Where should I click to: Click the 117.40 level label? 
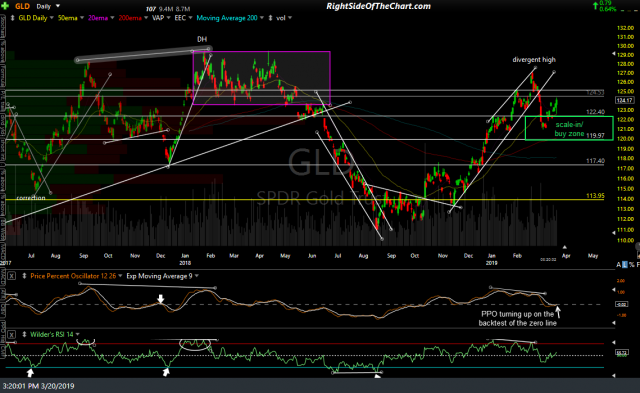tap(595, 161)
